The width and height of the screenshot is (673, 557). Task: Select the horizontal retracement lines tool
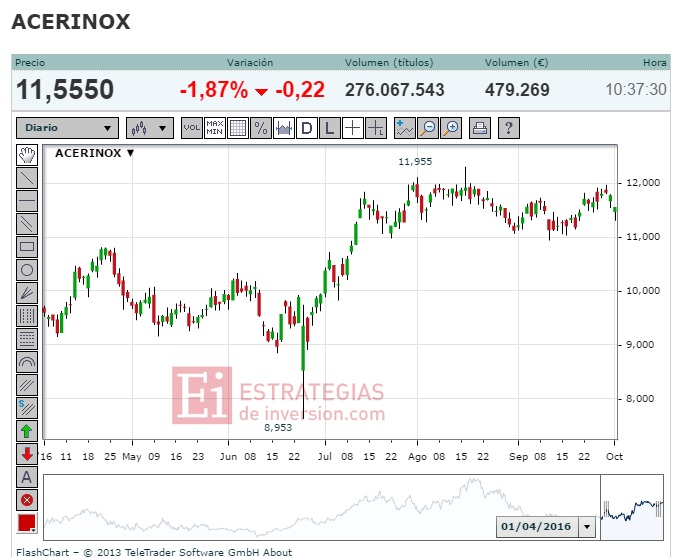tap(27, 339)
